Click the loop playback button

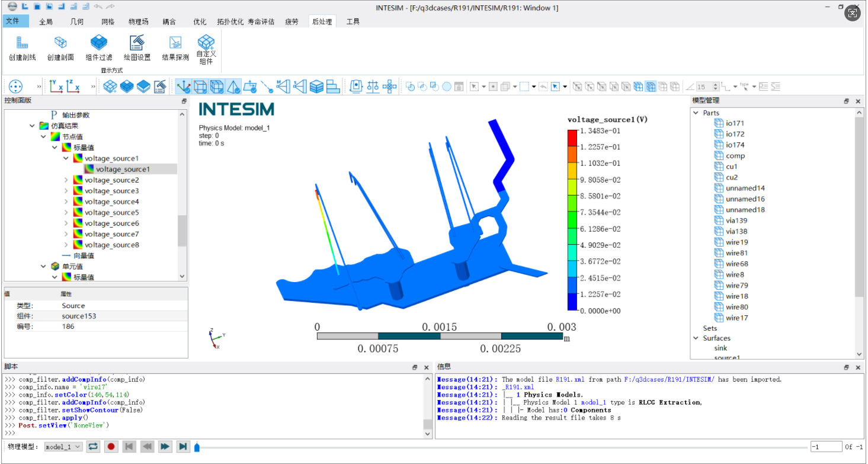93,447
